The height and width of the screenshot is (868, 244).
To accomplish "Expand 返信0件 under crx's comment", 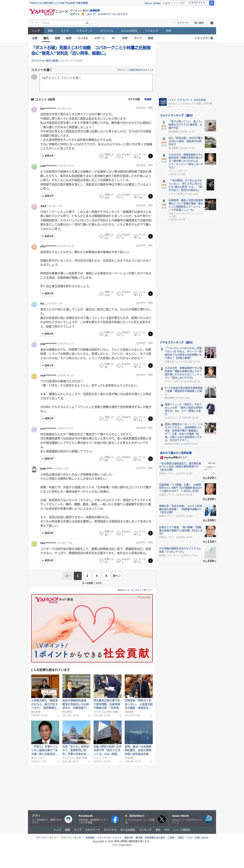I will (48, 458).
